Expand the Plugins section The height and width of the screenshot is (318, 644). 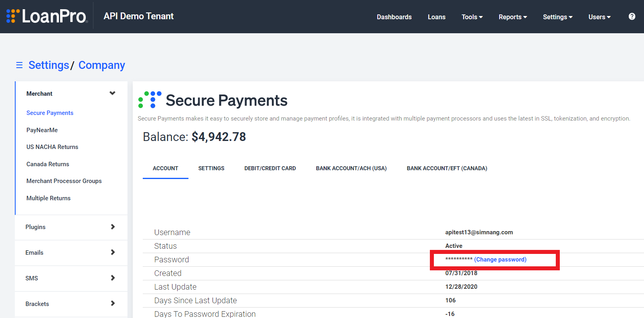[x=71, y=227]
